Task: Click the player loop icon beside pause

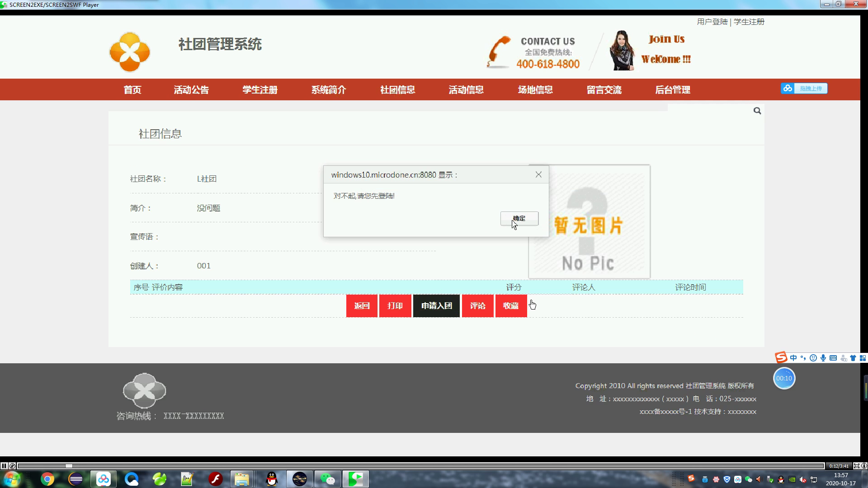Action: [13, 466]
